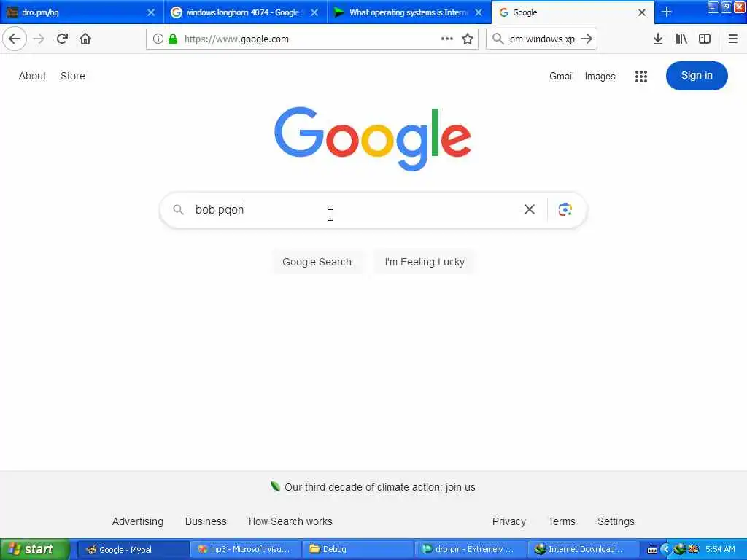The width and height of the screenshot is (747, 560).
Task: Click the I'm Feeling Lucky button
Action: tap(425, 262)
